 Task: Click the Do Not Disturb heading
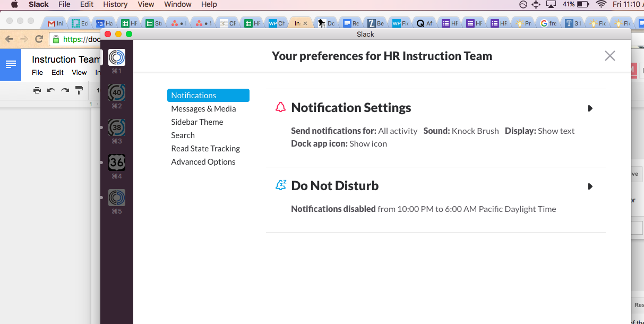[x=335, y=186]
